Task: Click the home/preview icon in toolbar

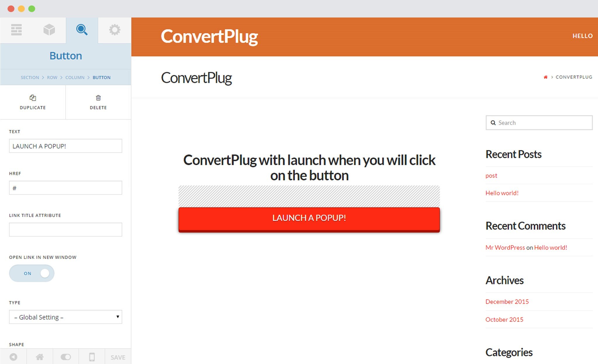Action: 41,358
